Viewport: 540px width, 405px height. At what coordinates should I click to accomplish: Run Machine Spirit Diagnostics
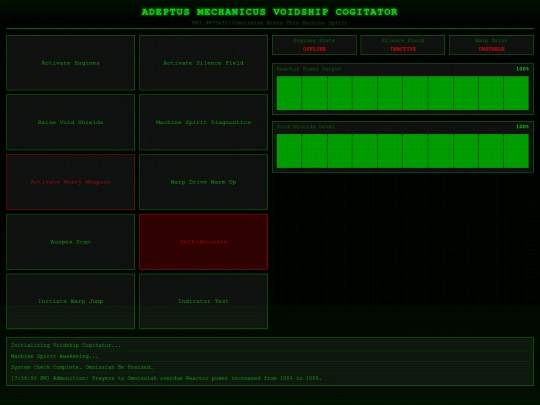(x=203, y=122)
